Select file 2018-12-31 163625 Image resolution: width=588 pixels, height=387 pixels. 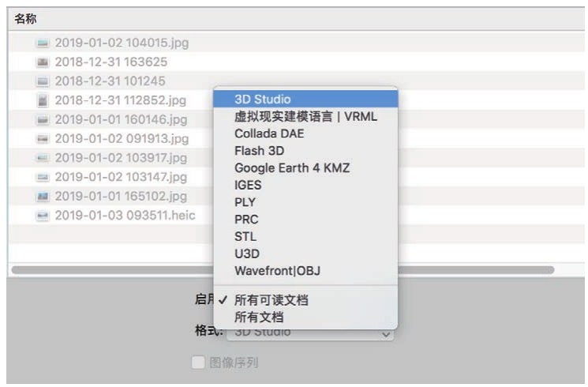(111, 62)
